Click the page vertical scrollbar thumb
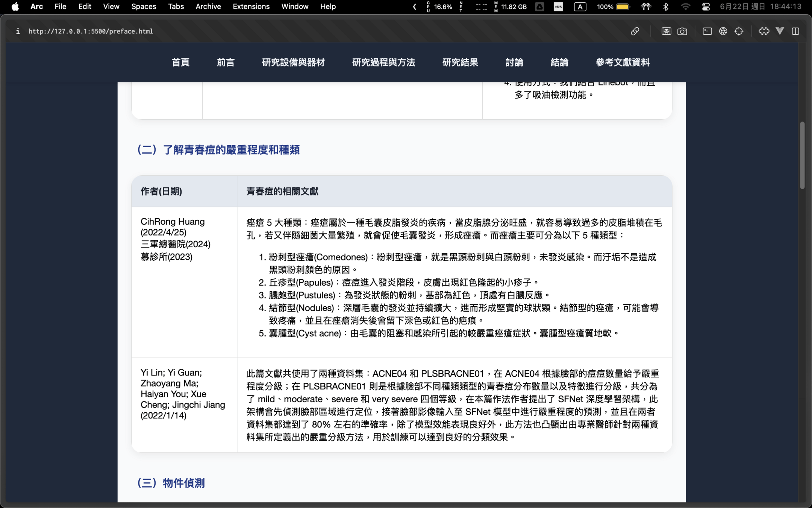This screenshot has width=812, height=508. pos(802,155)
